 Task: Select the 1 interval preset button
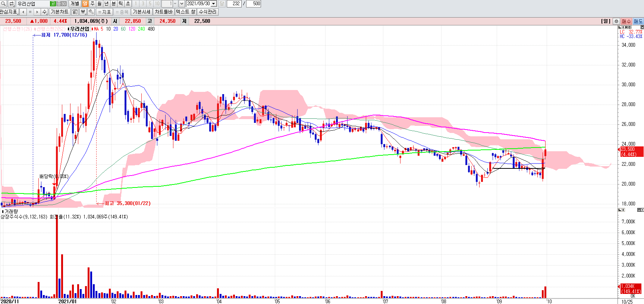136,4
